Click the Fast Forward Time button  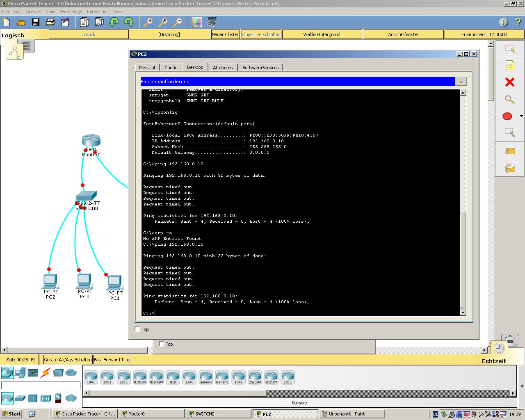[112, 360]
